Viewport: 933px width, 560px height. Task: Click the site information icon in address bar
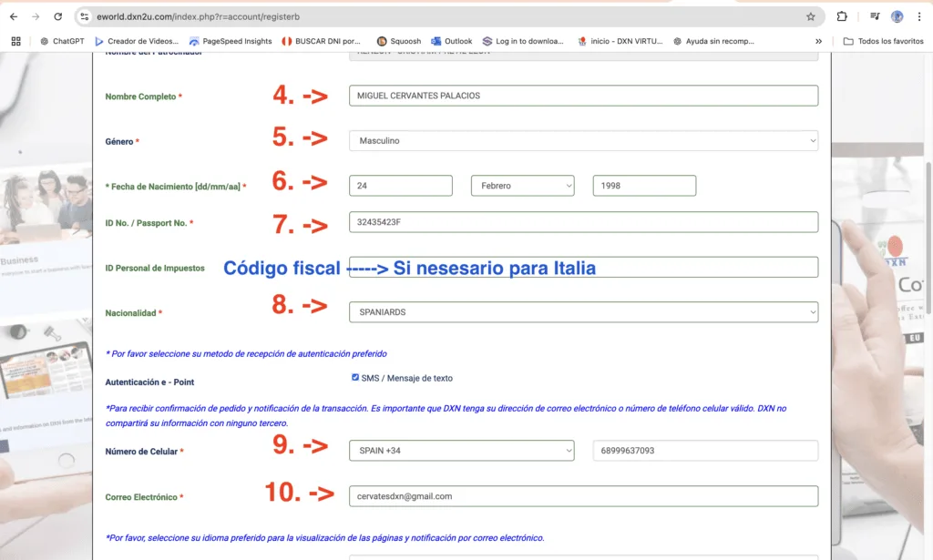[x=85, y=16]
